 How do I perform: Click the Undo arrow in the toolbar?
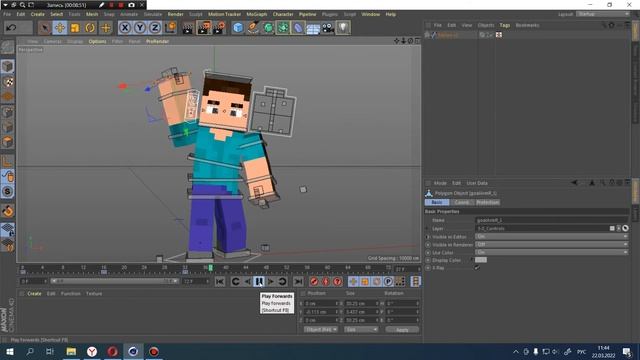11,28
